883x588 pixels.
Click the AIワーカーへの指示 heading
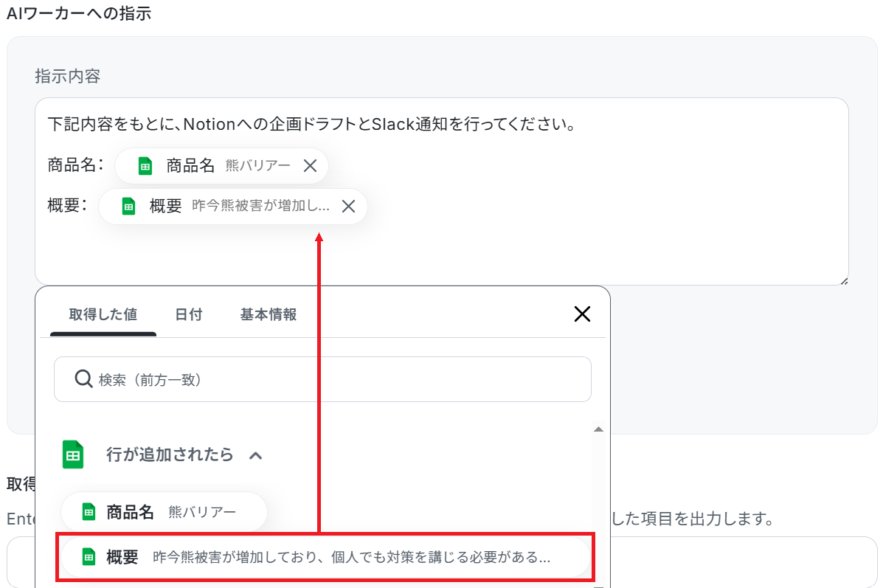pos(79,13)
